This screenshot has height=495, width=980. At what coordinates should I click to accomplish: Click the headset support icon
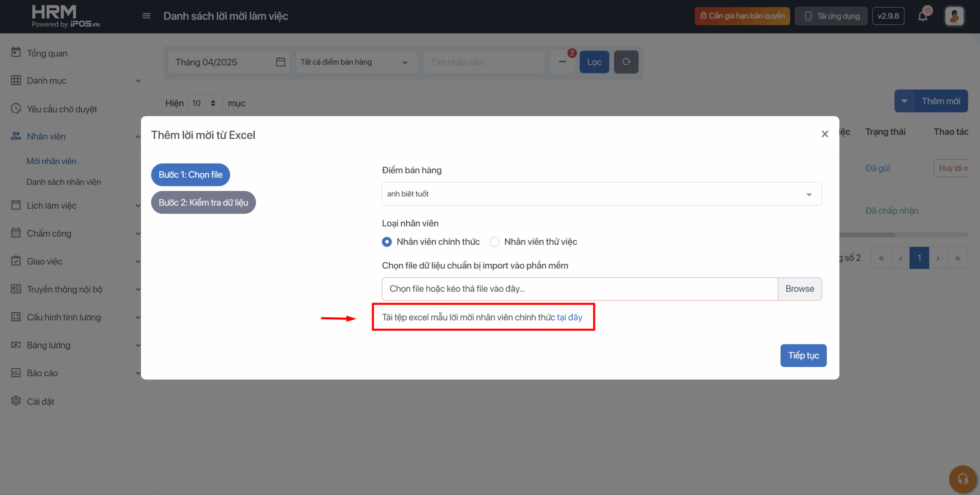click(963, 479)
